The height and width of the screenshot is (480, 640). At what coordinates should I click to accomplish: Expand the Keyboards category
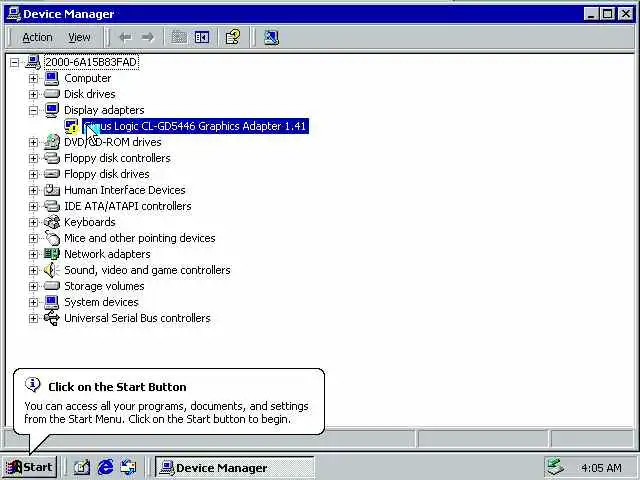pyautogui.click(x=33, y=222)
